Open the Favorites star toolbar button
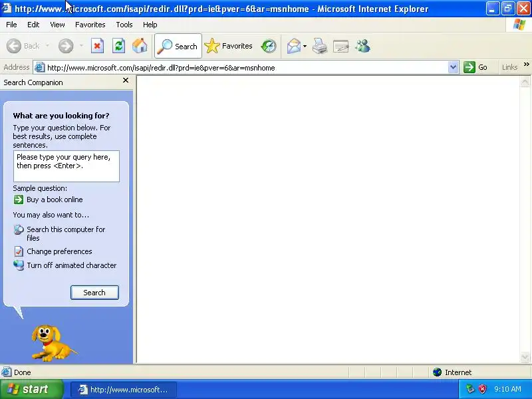 coord(229,46)
